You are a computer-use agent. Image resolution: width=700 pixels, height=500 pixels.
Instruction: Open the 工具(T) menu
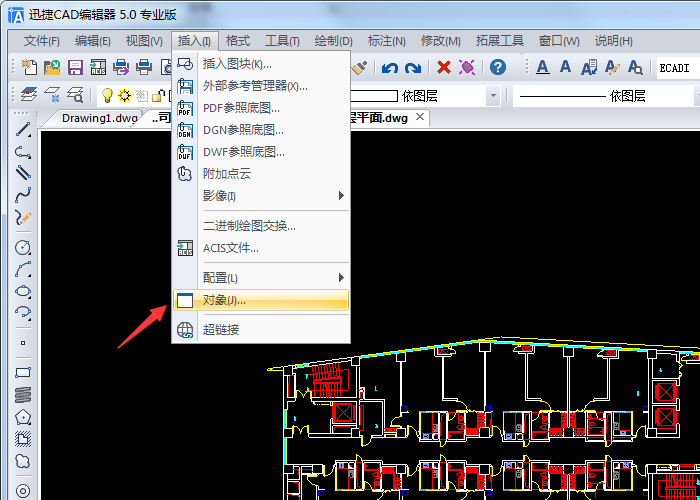point(282,42)
